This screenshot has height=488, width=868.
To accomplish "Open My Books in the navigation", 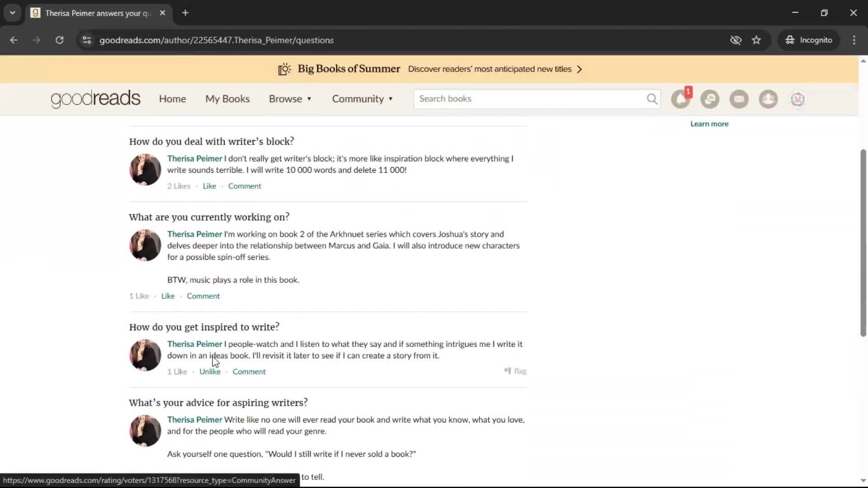I will [x=227, y=99].
